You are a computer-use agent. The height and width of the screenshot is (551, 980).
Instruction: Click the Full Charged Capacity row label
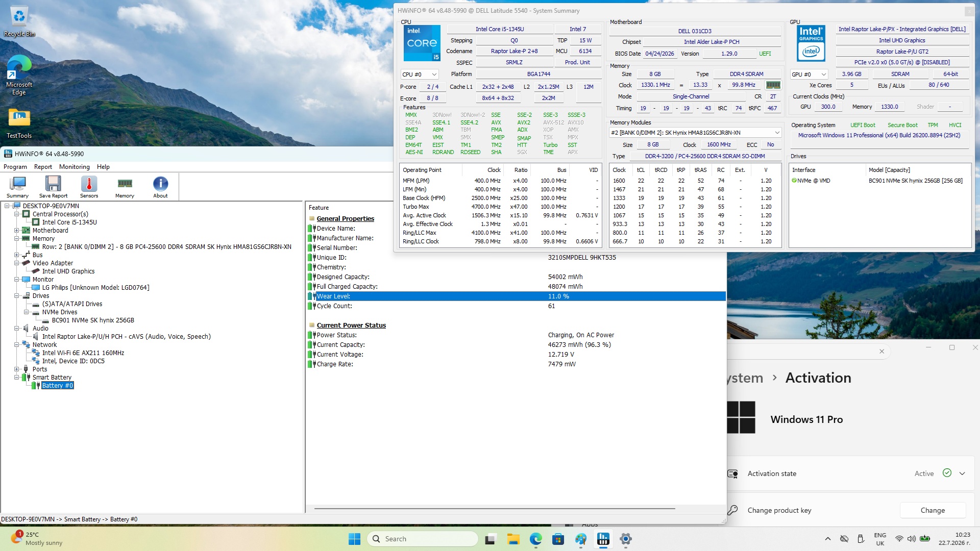click(347, 287)
